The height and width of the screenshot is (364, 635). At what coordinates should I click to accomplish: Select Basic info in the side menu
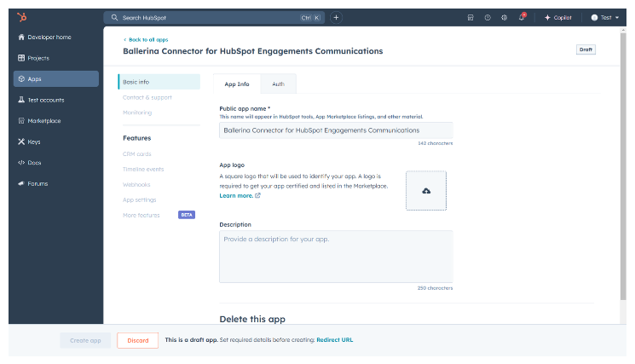[159, 82]
